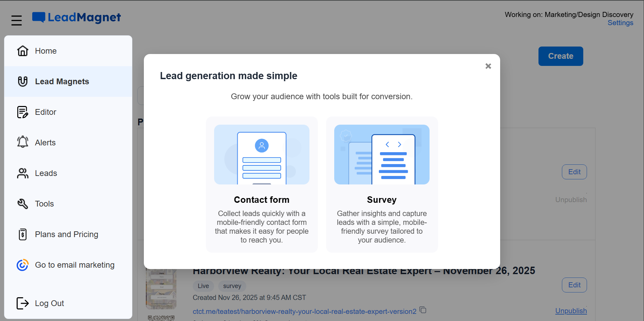644x321 pixels.
Task: Unpublish the Harborview Realty survey
Action: (x=571, y=311)
